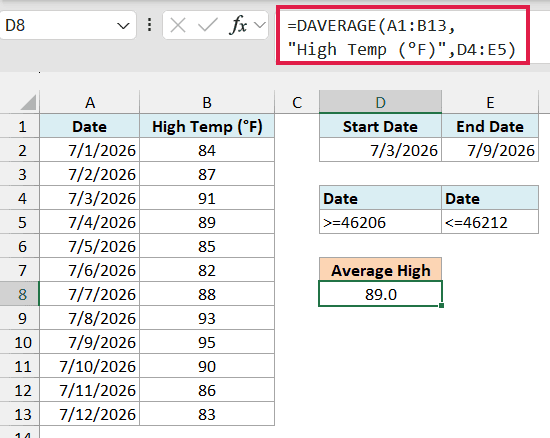The image size is (550, 438).
Task: Select the start date cell with 7/3/2026
Action: click(x=380, y=150)
